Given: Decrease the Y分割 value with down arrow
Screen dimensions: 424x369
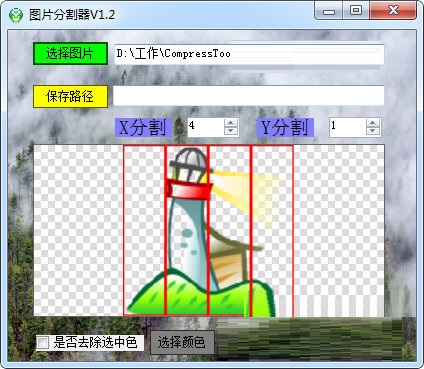Looking at the screenshot, I should coord(373,131).
